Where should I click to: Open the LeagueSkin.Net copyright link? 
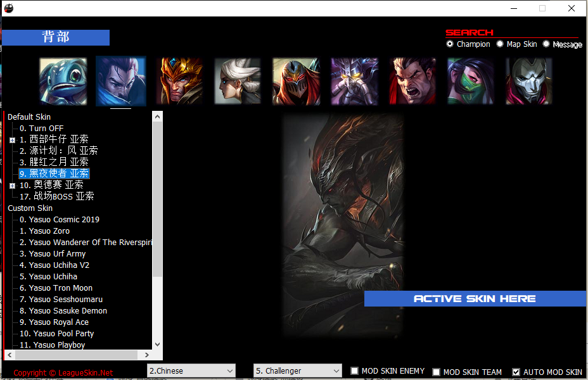(x=63, y=373)
